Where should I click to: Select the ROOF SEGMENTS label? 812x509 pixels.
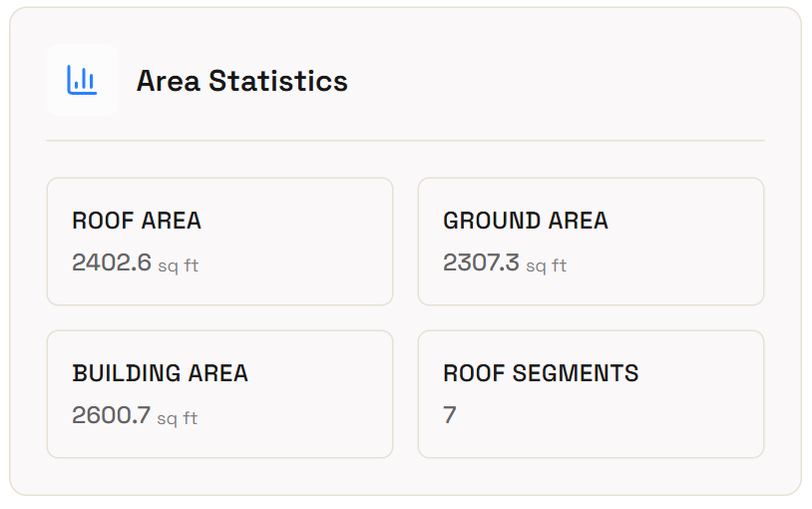pyautogui.click(x=541, y=373)
